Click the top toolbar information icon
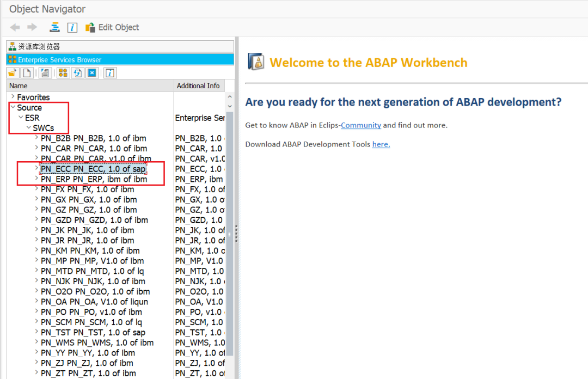588x379 pixels. (72, 27)
